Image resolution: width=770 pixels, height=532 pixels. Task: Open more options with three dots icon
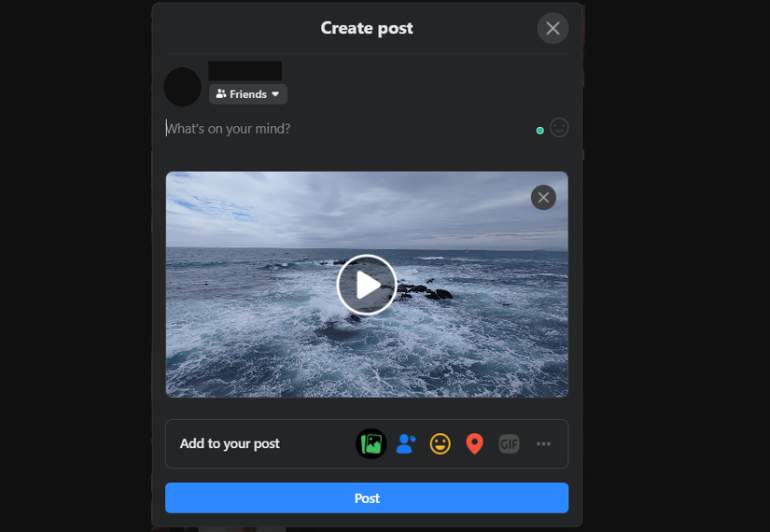[x=543, y=443]
